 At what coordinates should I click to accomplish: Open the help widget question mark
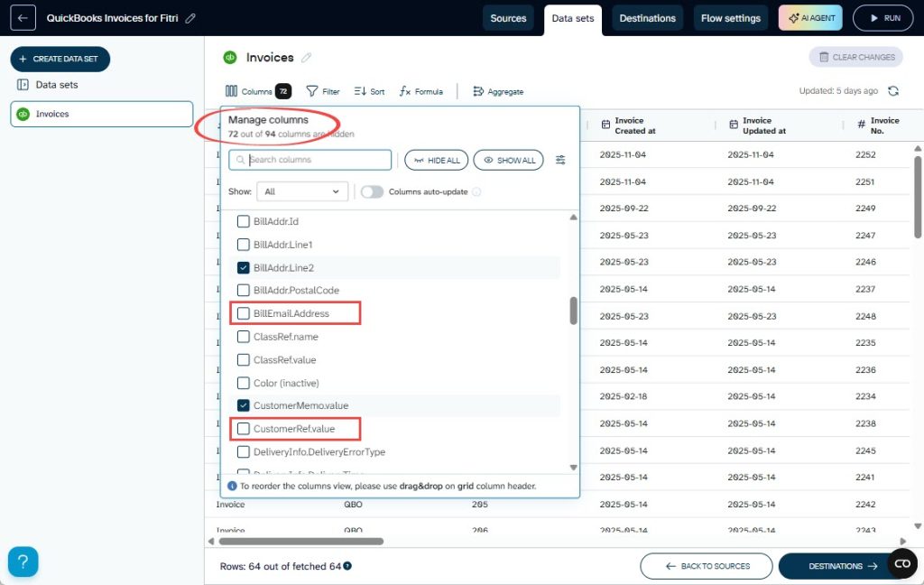[x=23, y=562]
